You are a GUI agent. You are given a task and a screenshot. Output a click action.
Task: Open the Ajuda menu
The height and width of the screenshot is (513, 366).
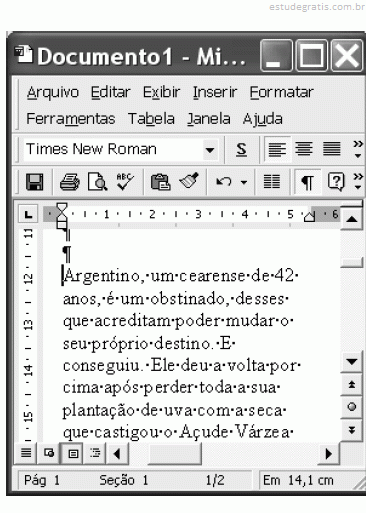point(263,119)
